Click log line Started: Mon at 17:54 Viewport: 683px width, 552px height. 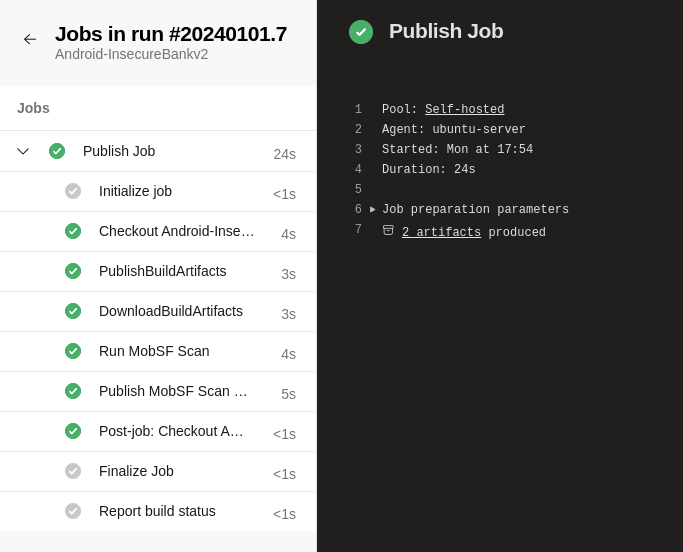pos(457,149)
